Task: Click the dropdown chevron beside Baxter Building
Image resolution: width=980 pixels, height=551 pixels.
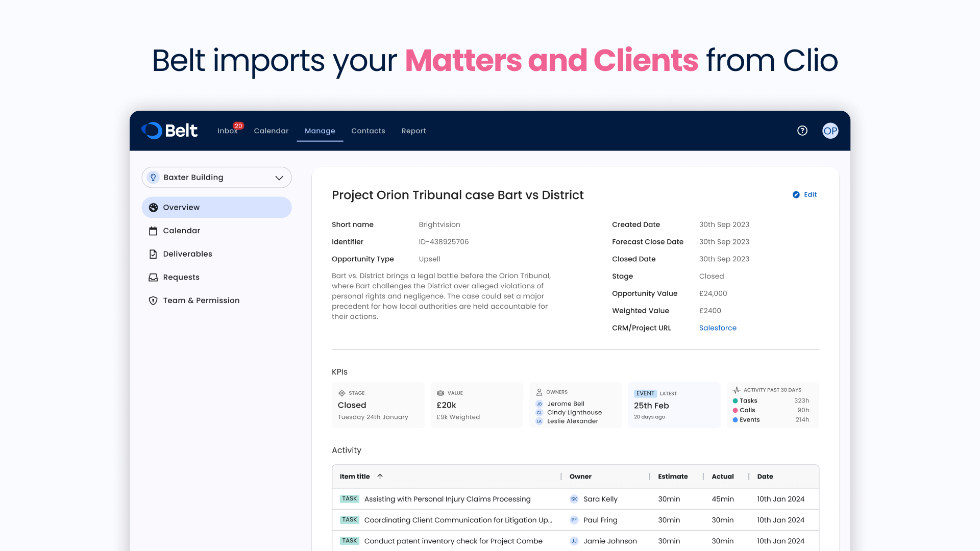Action: [x=279, y=178]
